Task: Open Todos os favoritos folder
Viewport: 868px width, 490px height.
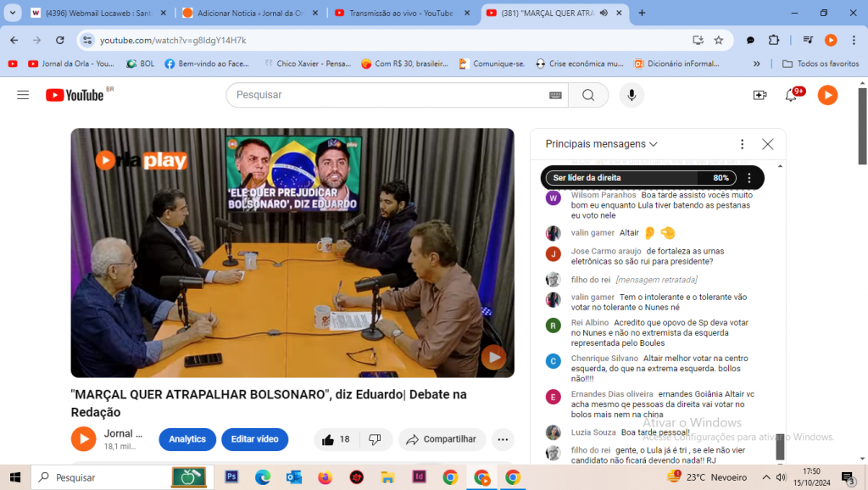Action: 821,64
